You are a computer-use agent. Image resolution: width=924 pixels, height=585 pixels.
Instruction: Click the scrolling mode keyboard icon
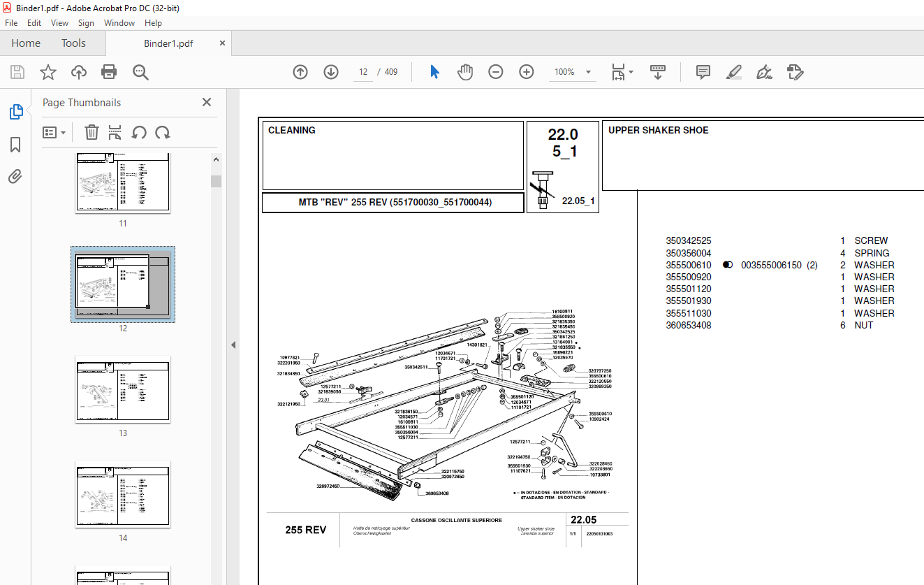657,72
